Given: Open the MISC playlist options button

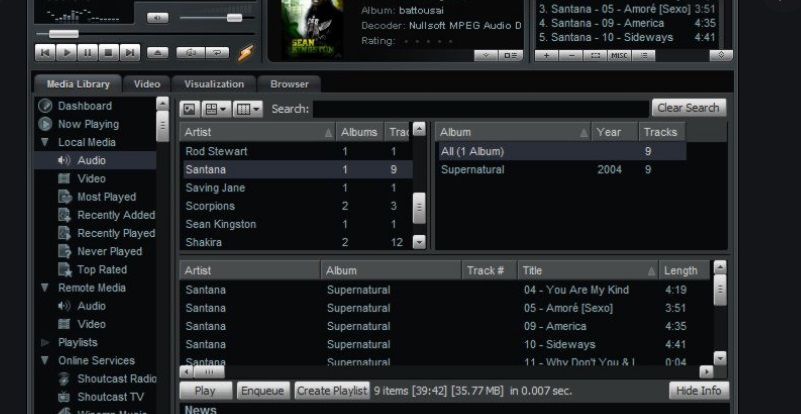Looking at the screenshot, I should [619, 55].
